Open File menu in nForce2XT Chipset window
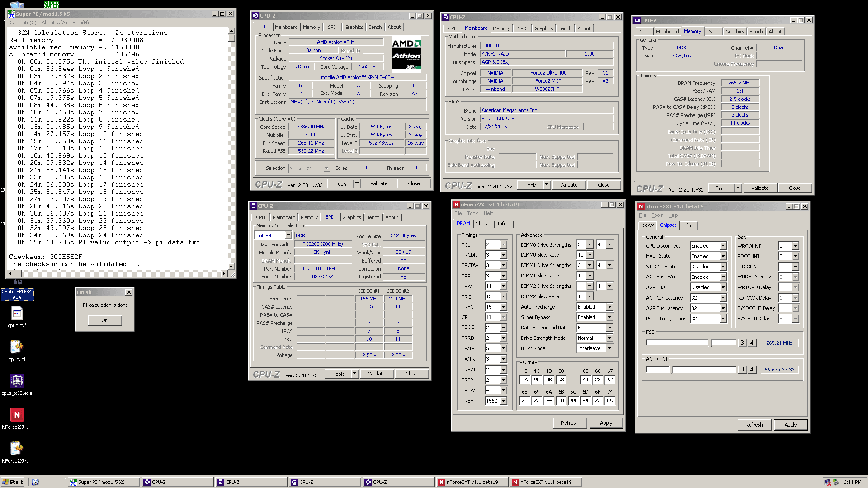 pyautogui.click(x=642, y=215)
